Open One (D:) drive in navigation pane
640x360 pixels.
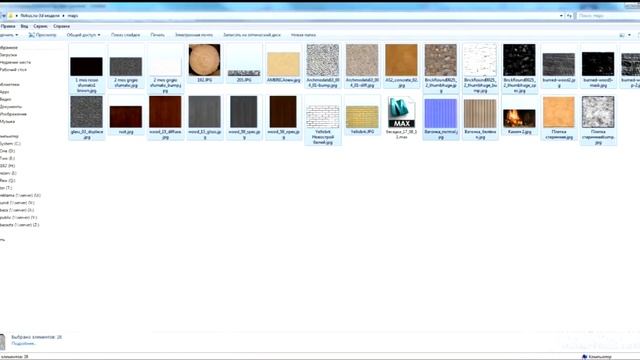tap(7, 151)
